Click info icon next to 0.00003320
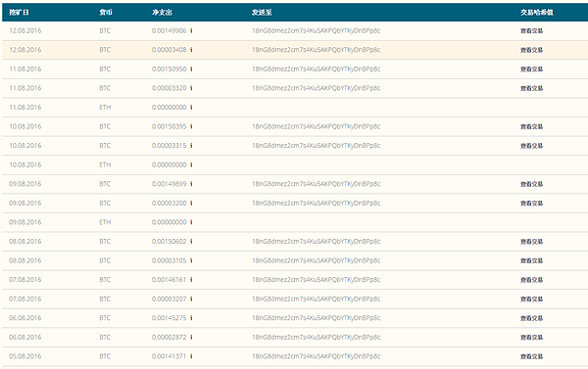This screenshot has height=369, width=588. click(x=191, y=88)
